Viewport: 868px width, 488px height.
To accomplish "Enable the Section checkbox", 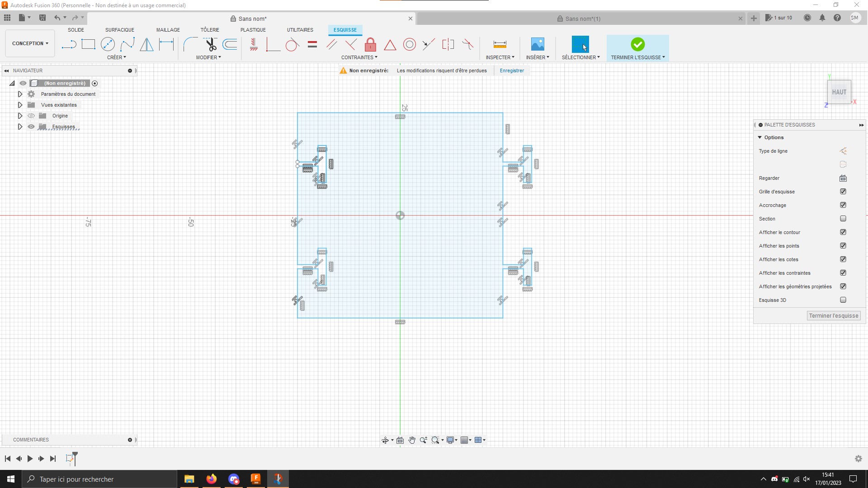I will click(x=843, y=219).
